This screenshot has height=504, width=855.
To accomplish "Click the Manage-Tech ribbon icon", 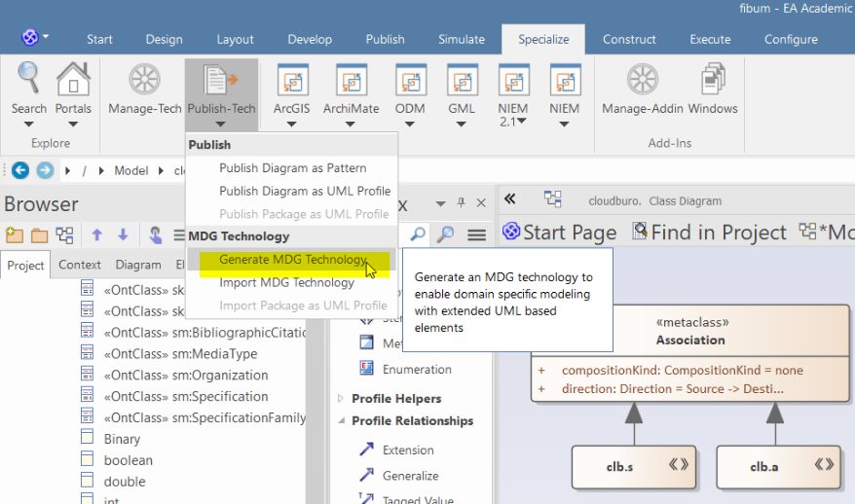I will tap(144, 80).
